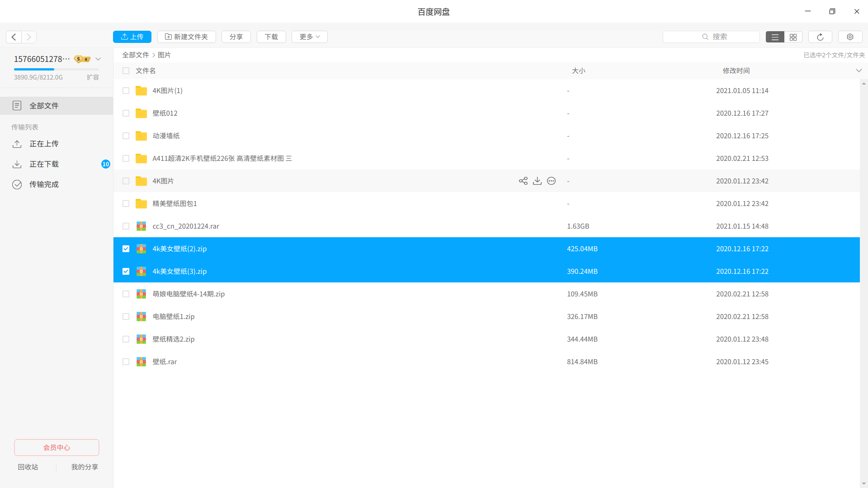The image size is (868, 488).
Task: Click download icon on 4K图片 row
Action: pyautogui.click(x=537, y=181)
